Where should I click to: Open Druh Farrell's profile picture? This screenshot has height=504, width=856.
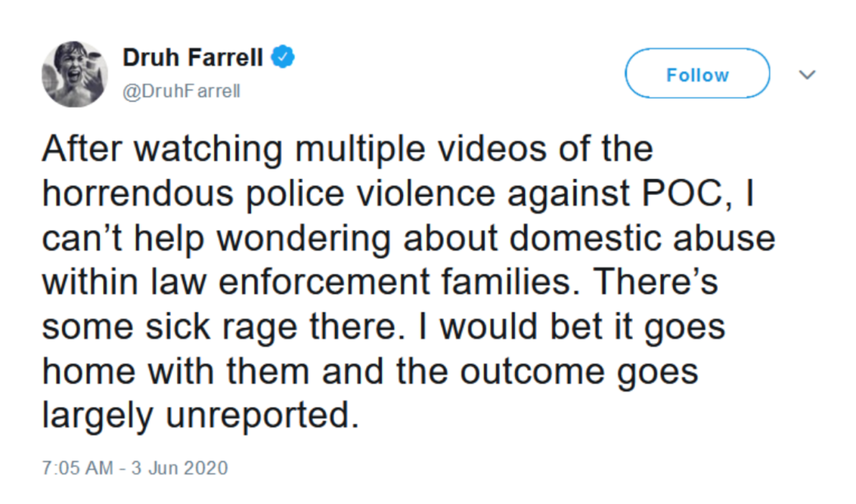click(x=74, y=74)
